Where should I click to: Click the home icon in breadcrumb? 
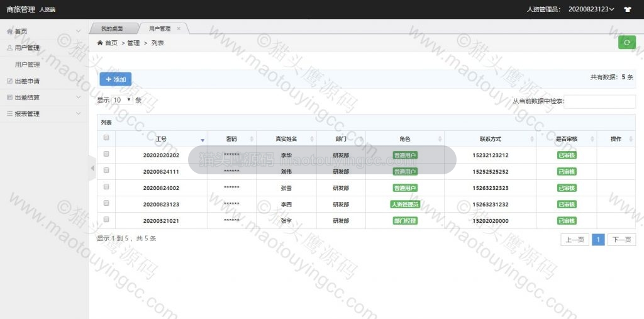point(100,43)
